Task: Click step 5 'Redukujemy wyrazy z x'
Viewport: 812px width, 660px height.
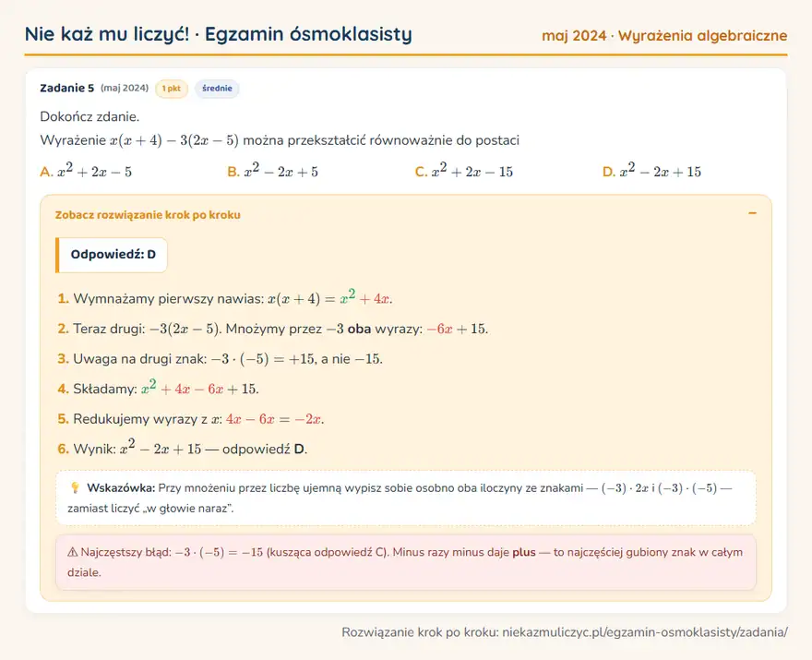Action: (191, 419)
